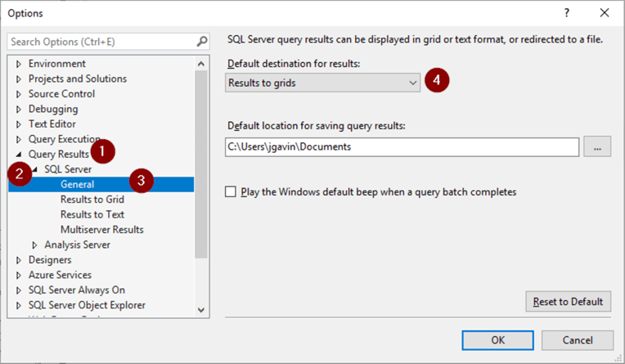Click the browse ellipsis button for location
Screen dimensions: 625x364
pyautogui.click(x=597, y=147)
